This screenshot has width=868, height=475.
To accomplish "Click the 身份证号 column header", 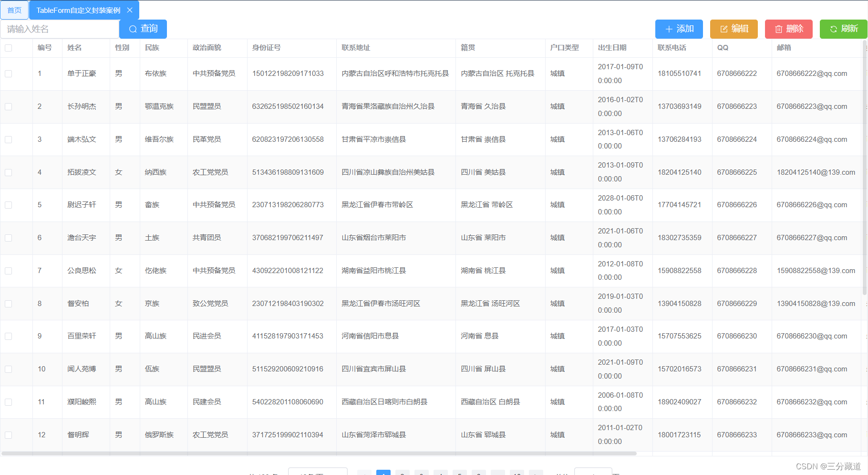I will click(267, 48).
